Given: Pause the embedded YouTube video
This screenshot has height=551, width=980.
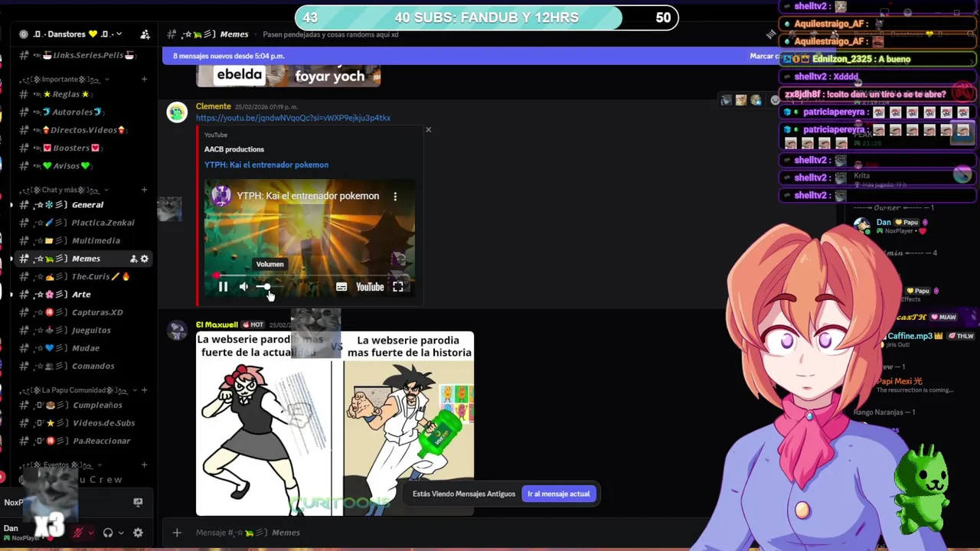Looking at the screenshot, I should point(223,287).
